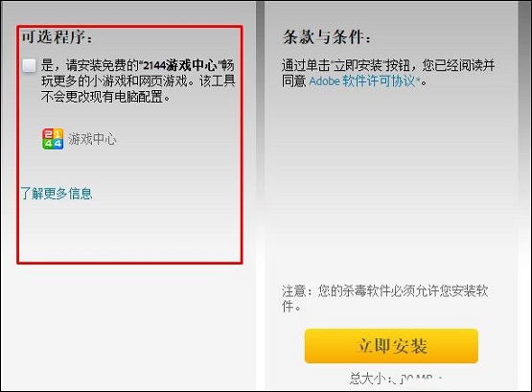Click the 玩更多的小游戏和网页游戏 text line
This screenshot has height=392, width=532.
[x=115, y=81]
